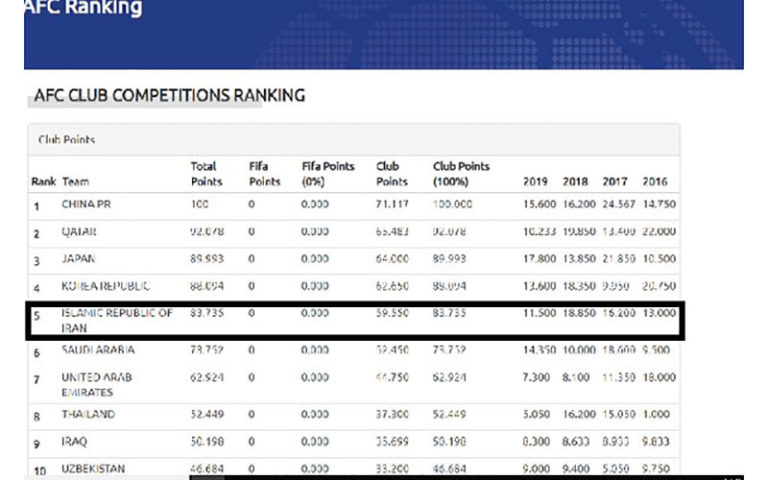Select UAE club points 44.750
The image size is (768, 480).
[392, 377]
